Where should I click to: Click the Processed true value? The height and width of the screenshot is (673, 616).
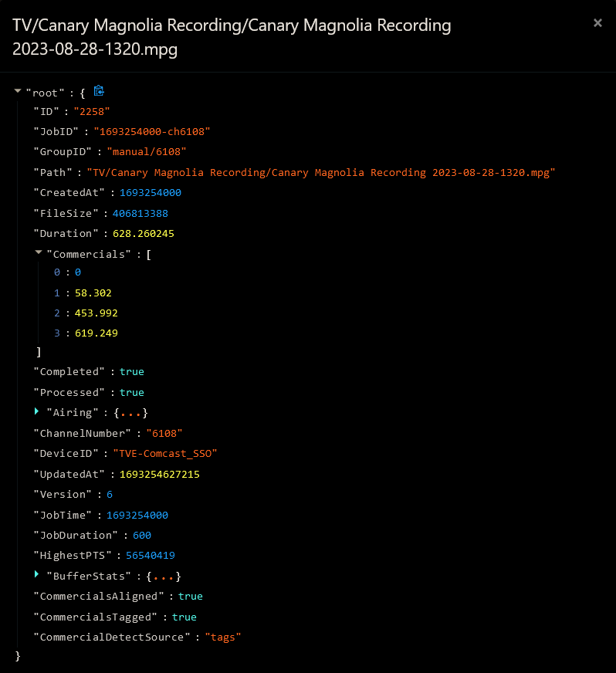pyautogui.click(x=131, y=392)
